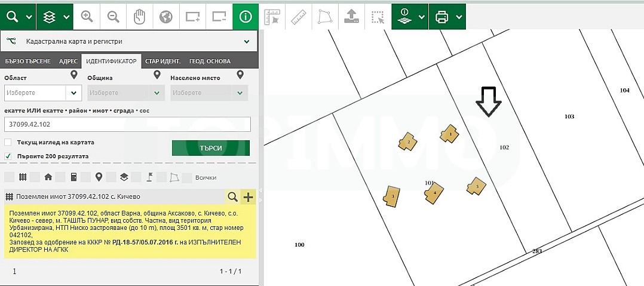Click the identifier input field with 37099.42.102
644x286 pixels.
(x=127, y=124)
